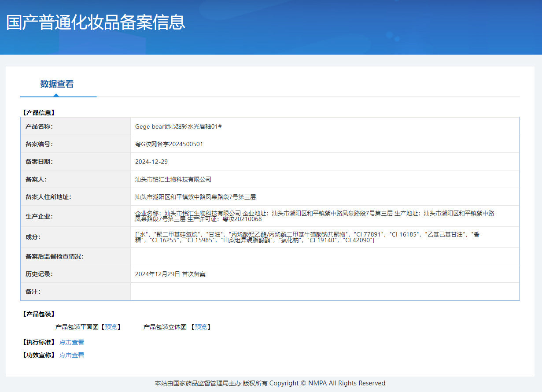
Task: Click the 生产企业 details text
Action: [x=314, y=216]
